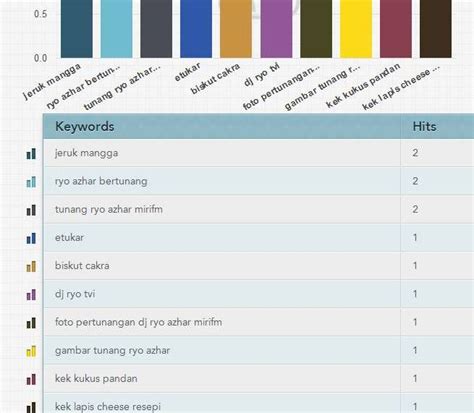
Task: Click hits value 1 for kek kukus pandan
Action: click(415, 379)
